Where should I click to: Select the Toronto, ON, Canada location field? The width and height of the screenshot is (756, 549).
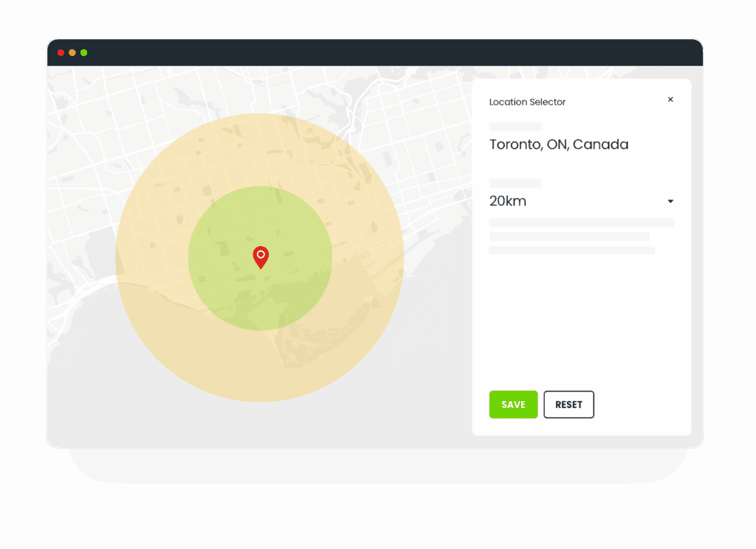(559, 144)
